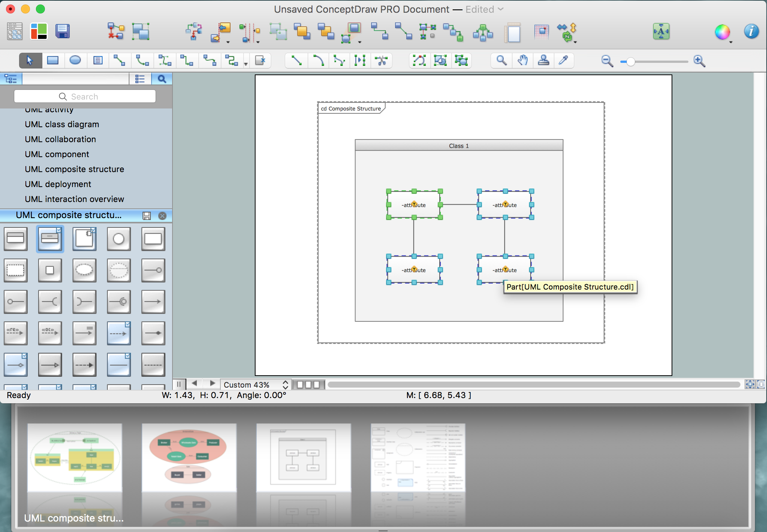This screenshot has height=532, width=767.
Task: Choose the Interface circle shape in library
Action: [119, 239]
